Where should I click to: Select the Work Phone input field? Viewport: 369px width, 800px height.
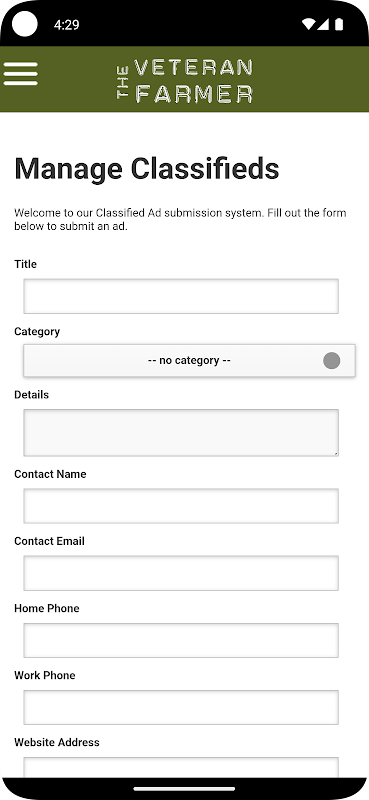point(181,707)
